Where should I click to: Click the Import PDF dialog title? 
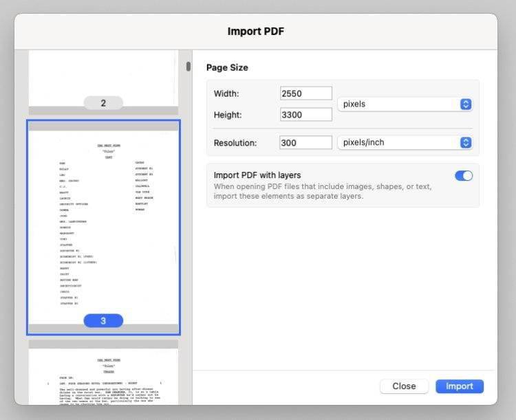pos(256,32)
